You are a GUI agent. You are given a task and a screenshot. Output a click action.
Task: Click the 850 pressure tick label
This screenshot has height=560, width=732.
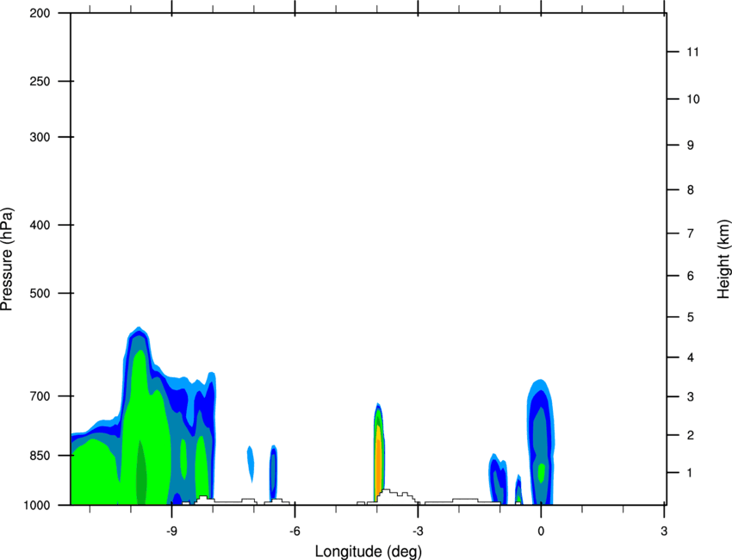(40, 456)
